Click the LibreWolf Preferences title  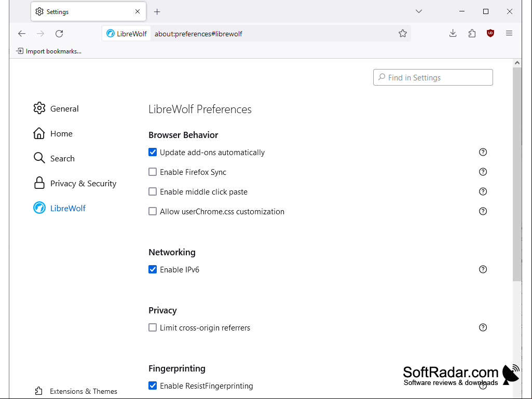point(200,109)
